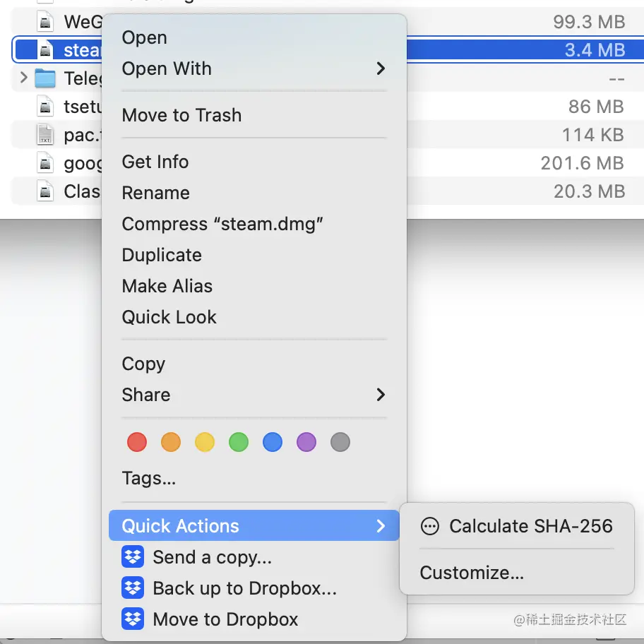Click Copy in the context menu
This screenshot has height=644, width=644.
click(x=143, y=364)
